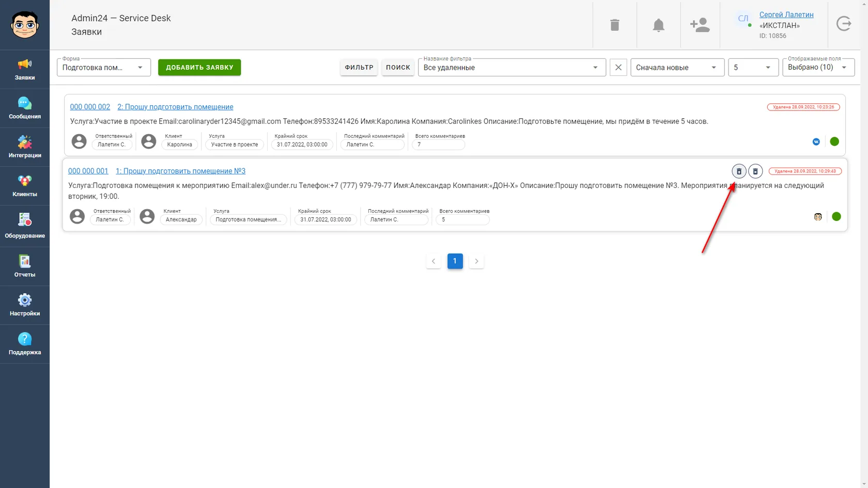Open Интеграции in the sidebar
This screenshot has height=488, width=868.
tap(25, 147)
